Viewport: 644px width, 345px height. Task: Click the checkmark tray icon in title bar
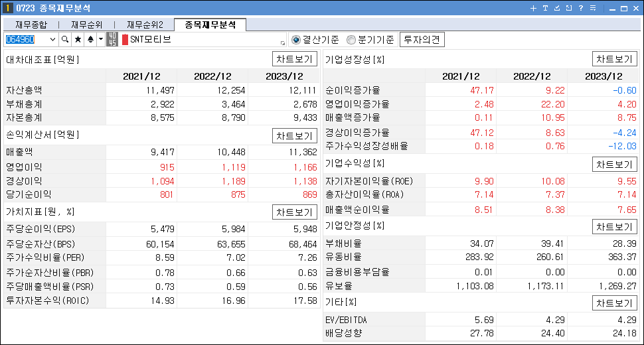(x=557, y=8)
